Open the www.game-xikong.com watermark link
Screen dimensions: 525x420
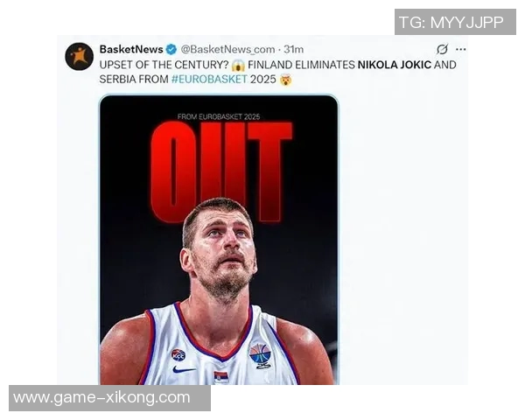point(110,398)
